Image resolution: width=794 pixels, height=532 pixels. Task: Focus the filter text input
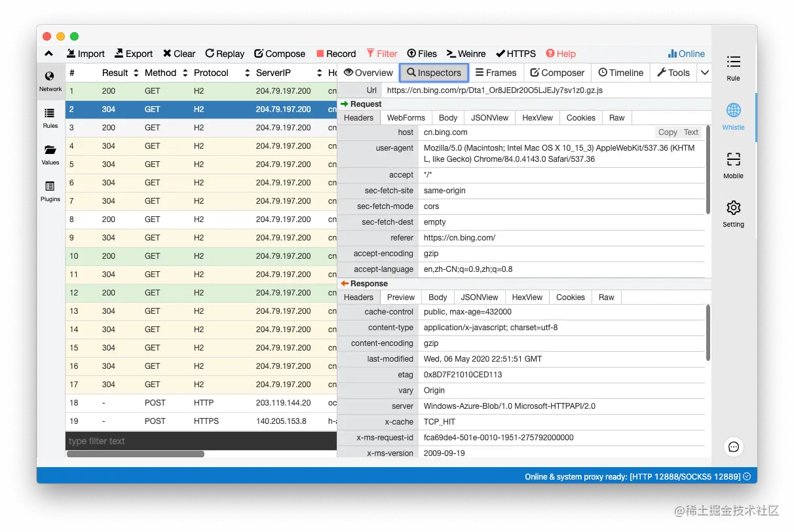coord(201,441)
